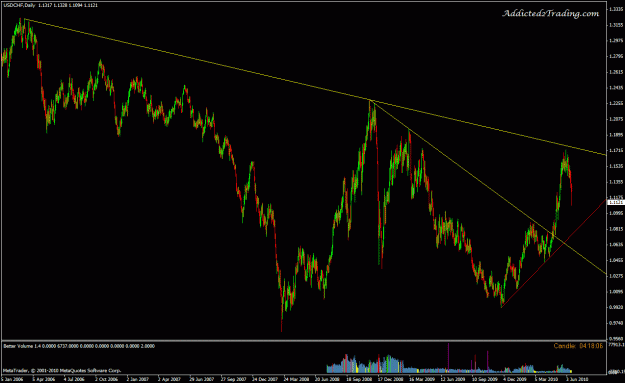This screenshot has height=383, width=625.
Task: Click the 27 Sep 2007 date label
Action: click(x=233, y=379)
